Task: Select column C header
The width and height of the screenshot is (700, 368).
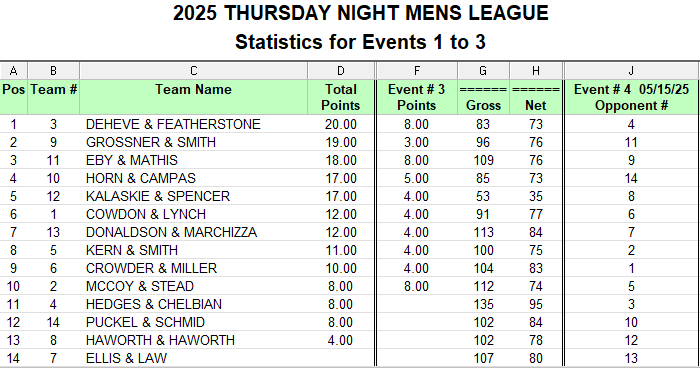Action: [193, 71]
